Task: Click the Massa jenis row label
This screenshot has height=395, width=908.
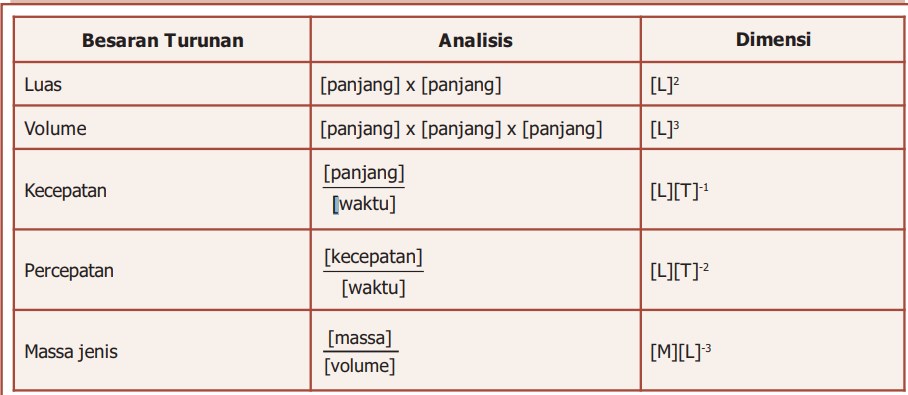Action: tap(71, 352)
